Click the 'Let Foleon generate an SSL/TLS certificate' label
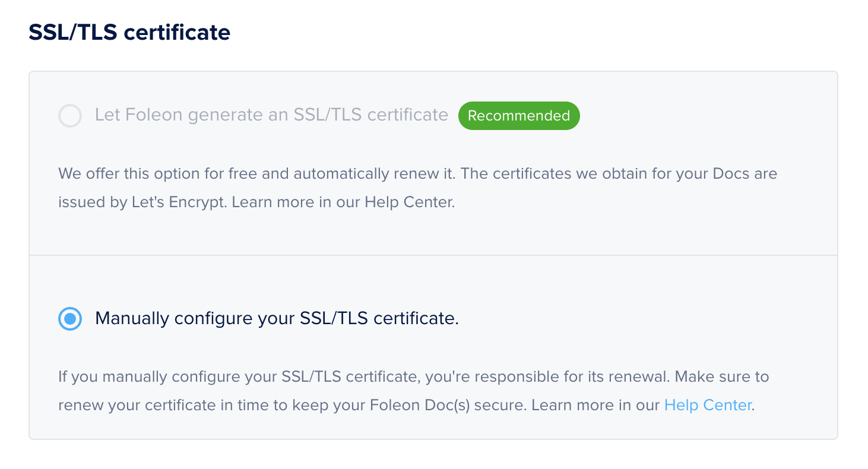The height and width of the screenshot is (469, 868). (270, 115)
